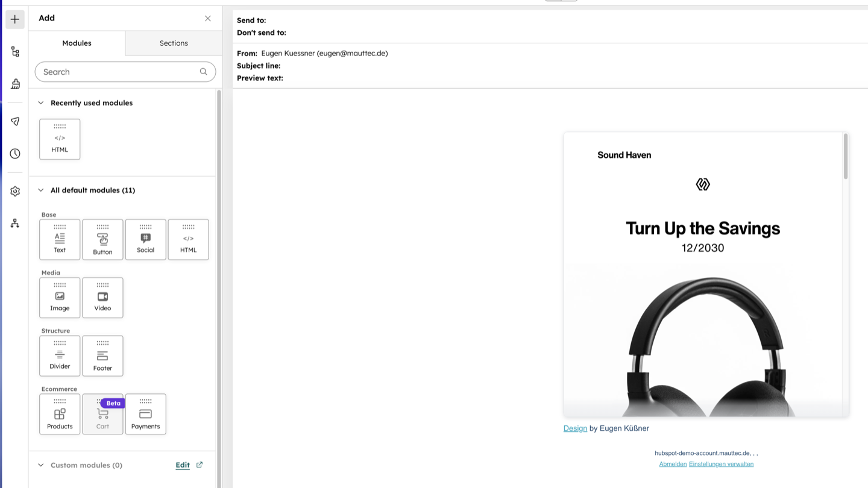Viewport: 868px width, 488px height.
Task: Select the Payments ecommerce module
Action: [x=145, y=414]
